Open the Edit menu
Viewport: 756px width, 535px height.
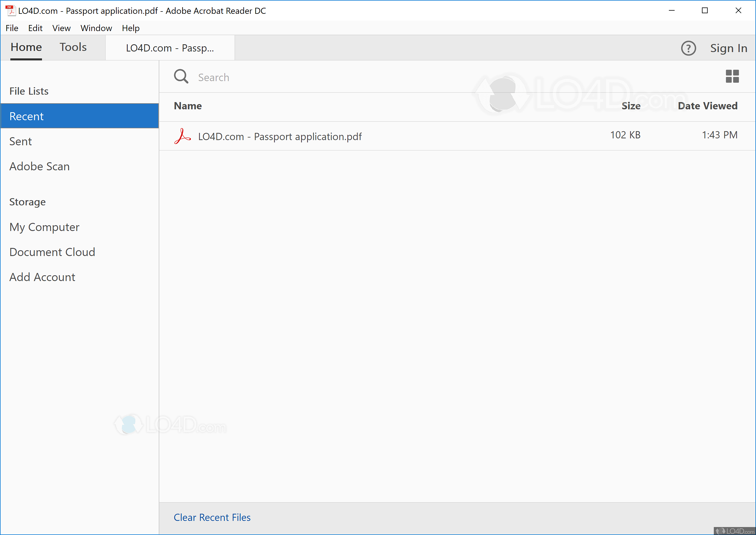(35, 28)
